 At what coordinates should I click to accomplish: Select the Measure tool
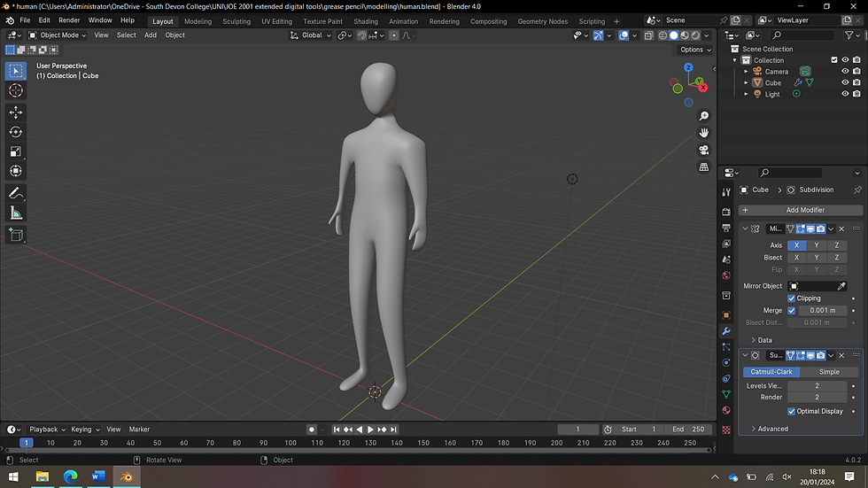pos(16,213)
